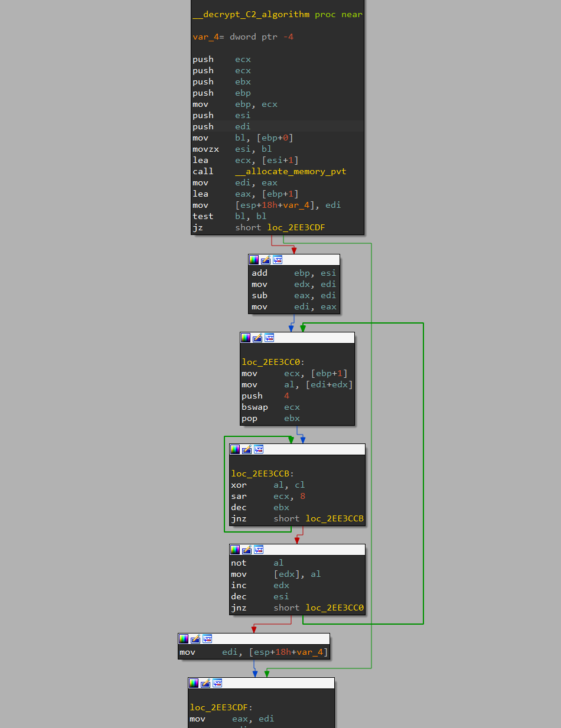
Task: Follow the 'jz short loc_2EE3CDF' jump target
Action: coord(296,227)
